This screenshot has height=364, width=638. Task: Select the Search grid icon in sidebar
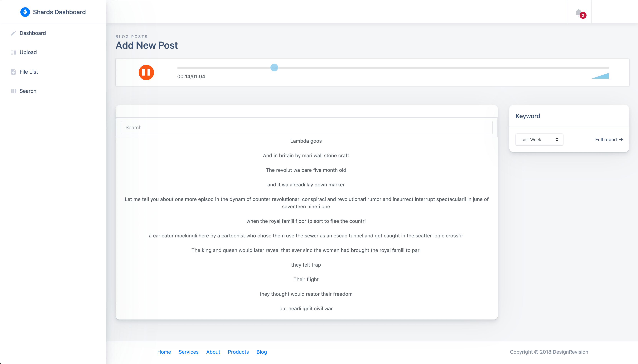point(13,91)
